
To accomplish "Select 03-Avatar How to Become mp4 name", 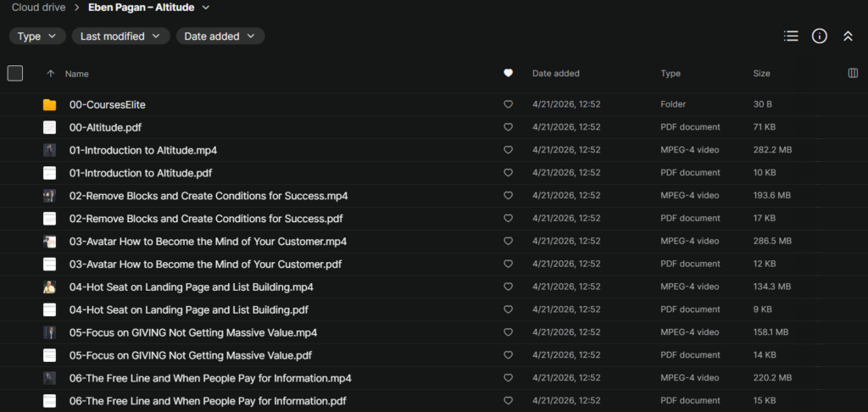I will [x=209, y=242].
